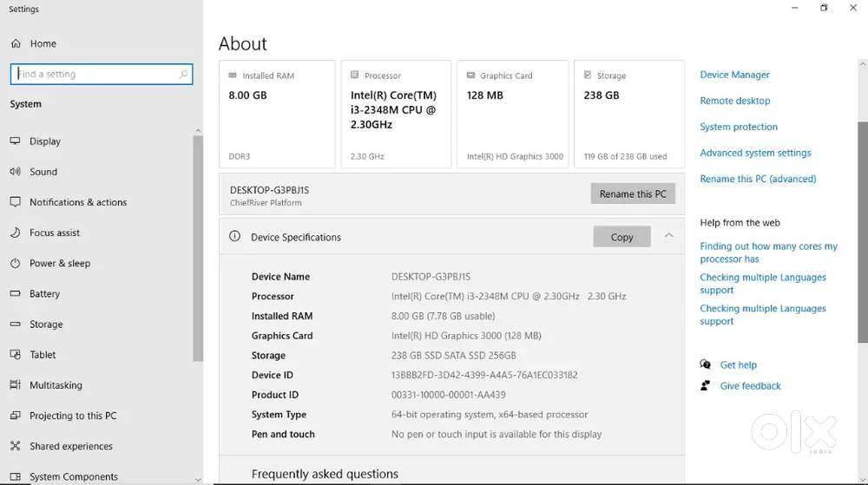Restore down the Settings window

tap(824, 8)
